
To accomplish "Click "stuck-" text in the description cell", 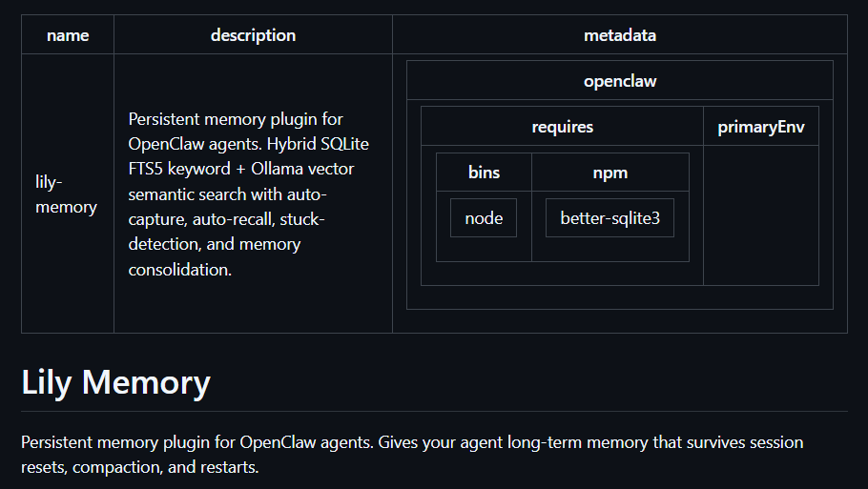I will tap(299, 219).
